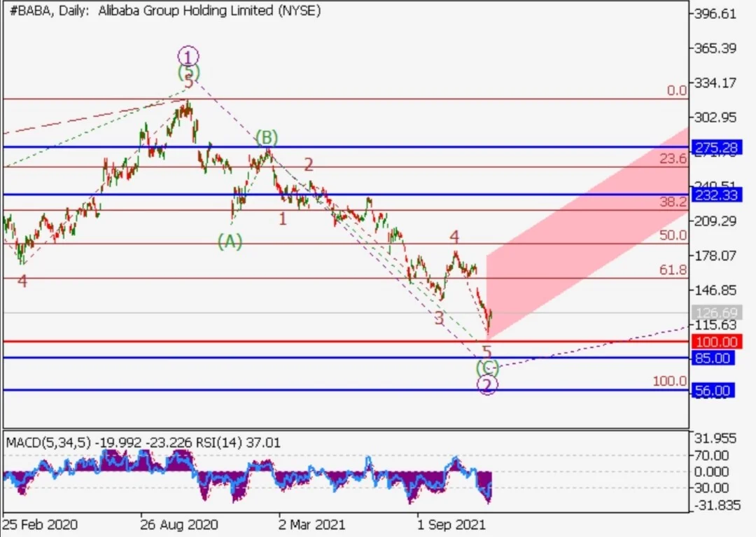Click the 50.0 Fibonacci level label
The width and height of the screenshot is (756, 537).
click(x=673, y=235)
